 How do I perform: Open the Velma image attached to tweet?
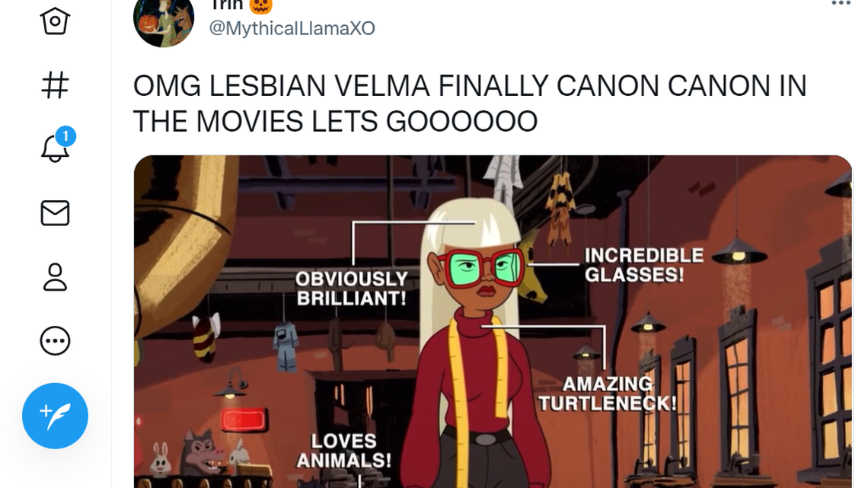tap(493, 321)
